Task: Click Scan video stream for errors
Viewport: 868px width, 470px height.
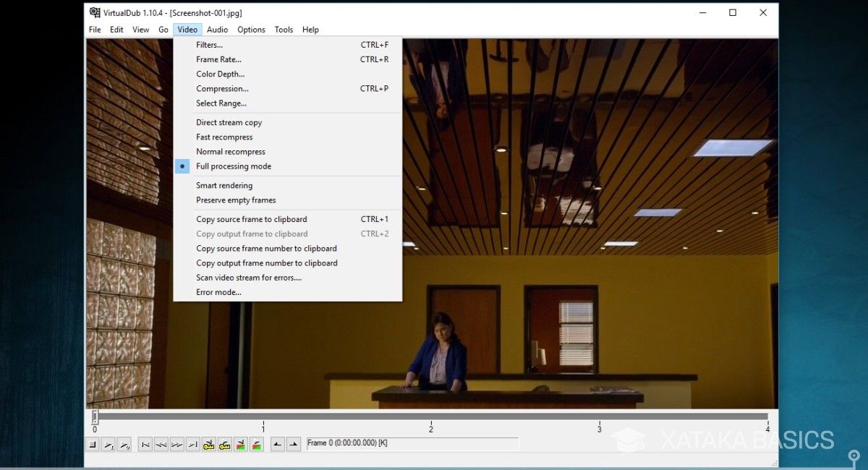Action: (x=288, y=278)
